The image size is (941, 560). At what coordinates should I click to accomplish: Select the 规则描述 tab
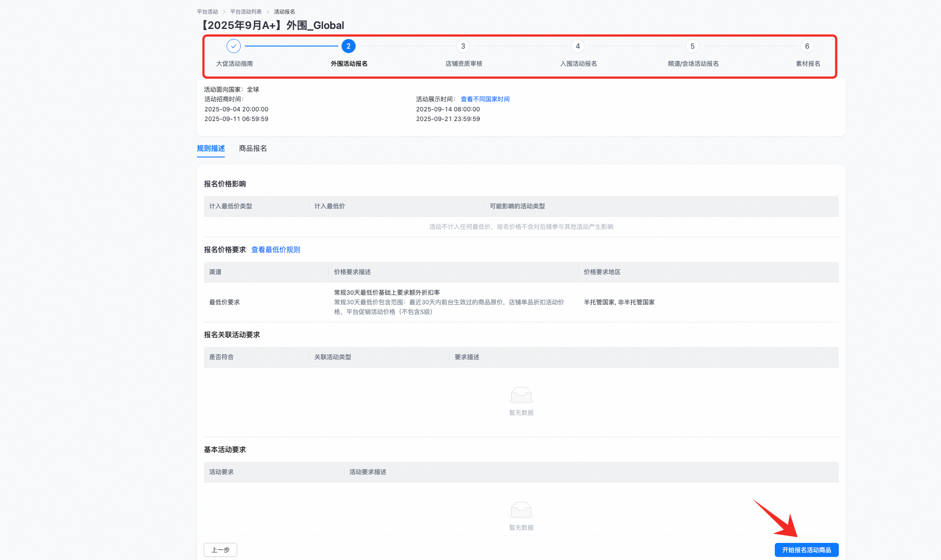[210, 148]
